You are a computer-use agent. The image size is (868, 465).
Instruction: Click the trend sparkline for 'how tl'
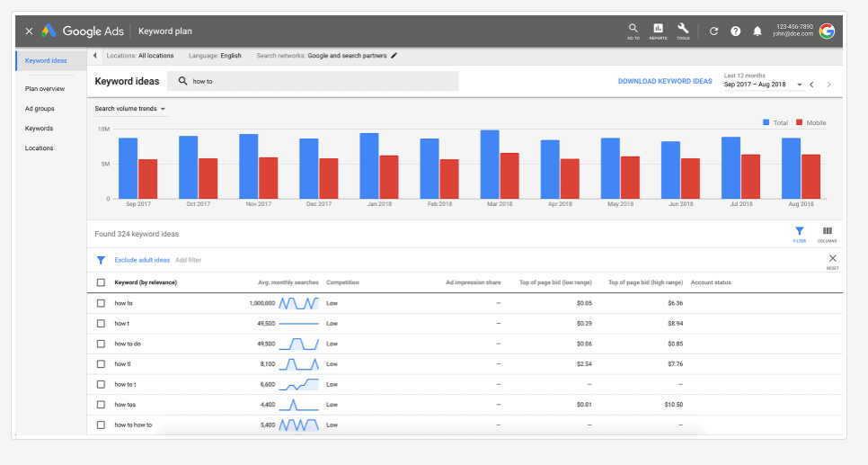tap(298, 364)
